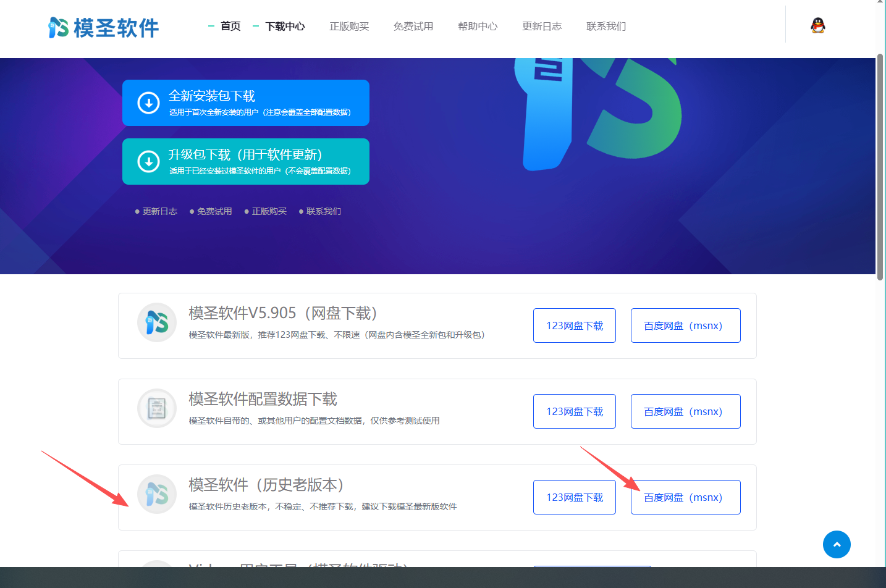Click the 升级包下载 button

pyautogui.click(x=246, y=161)
